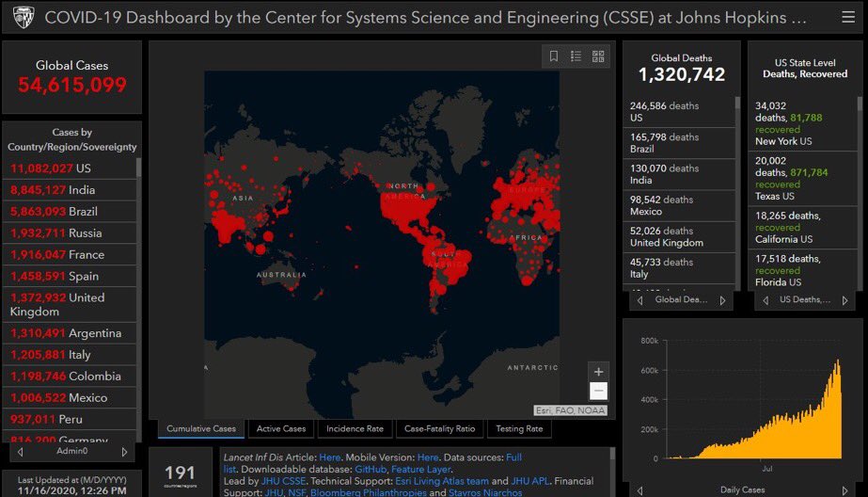This screenshot has width=868, height=497.
Task: Open the GitHub database link
Action: (x=371, y=469)
